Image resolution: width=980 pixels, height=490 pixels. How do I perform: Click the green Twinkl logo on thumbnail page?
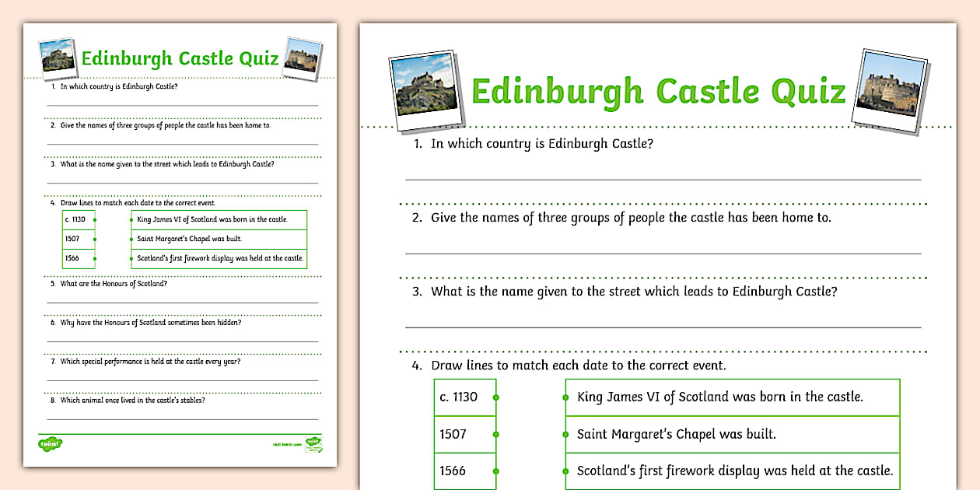coord(50,442)
